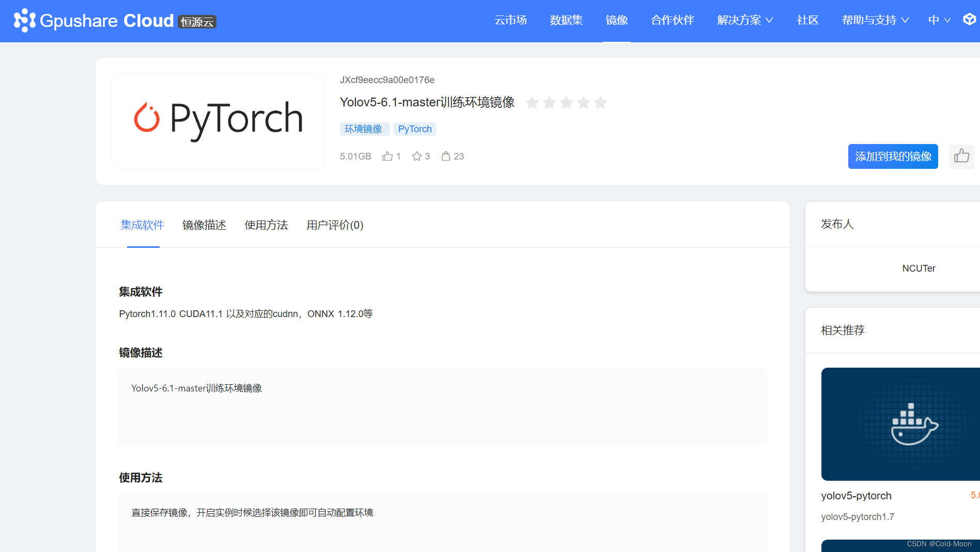Switch to the 使用方法 tab
The width and height of the screenshot is (980, 552).
click(x=267, y=225)
